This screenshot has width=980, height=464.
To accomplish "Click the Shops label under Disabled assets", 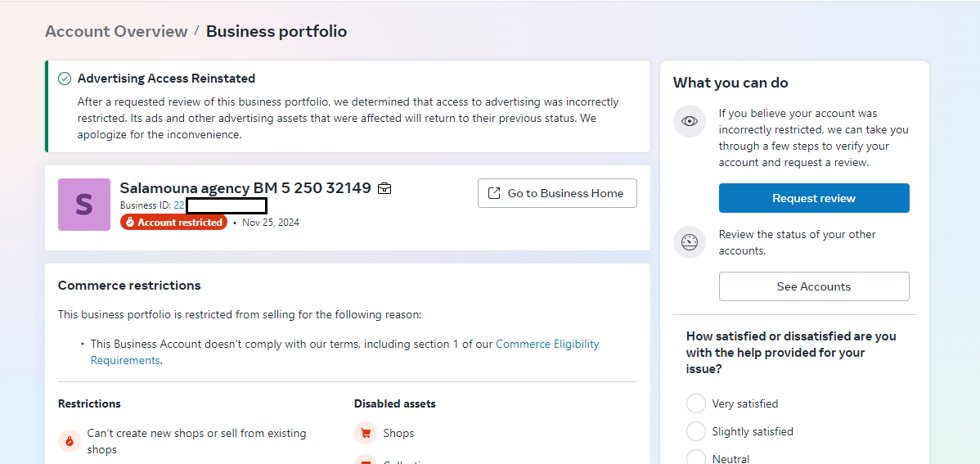I will (x=398, y=433).
